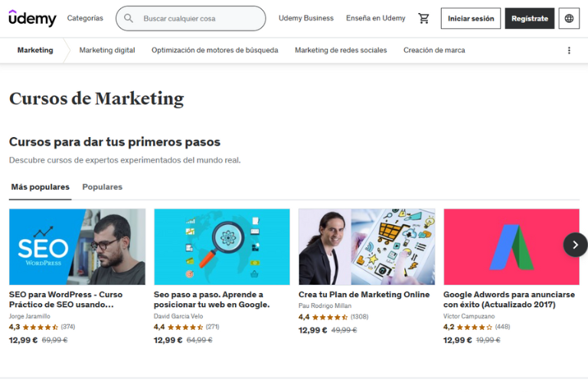Advance carousel with next arrow

575,245
